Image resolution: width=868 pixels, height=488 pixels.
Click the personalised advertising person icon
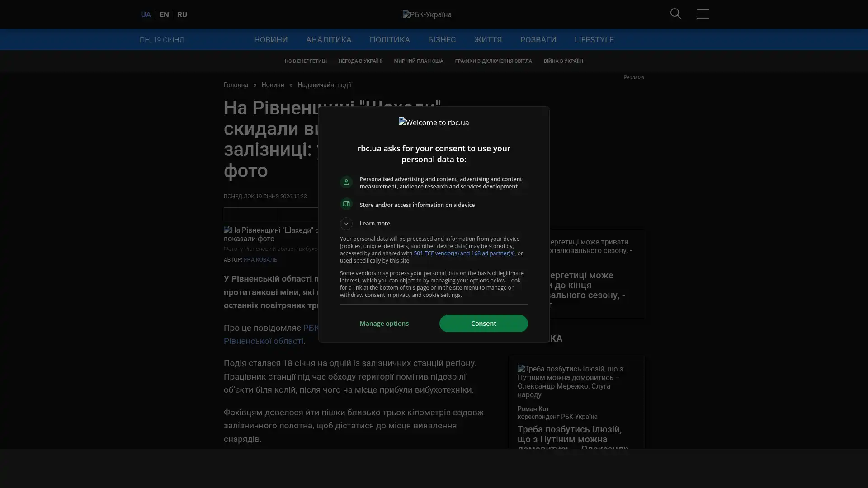pyautogui.click(x=346, y=182)
